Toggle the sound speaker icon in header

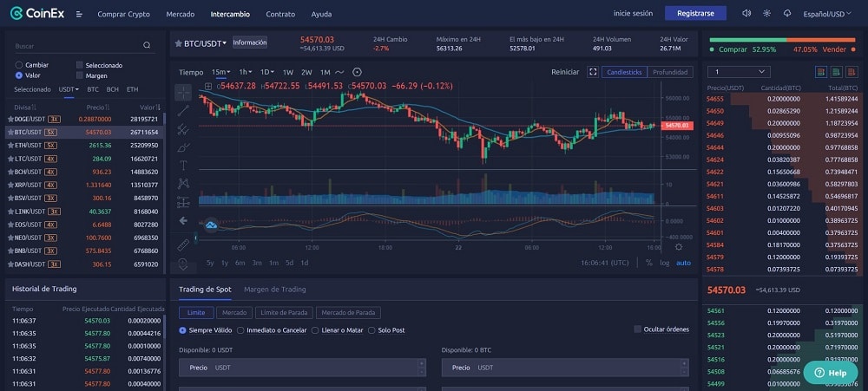[746, 13]
